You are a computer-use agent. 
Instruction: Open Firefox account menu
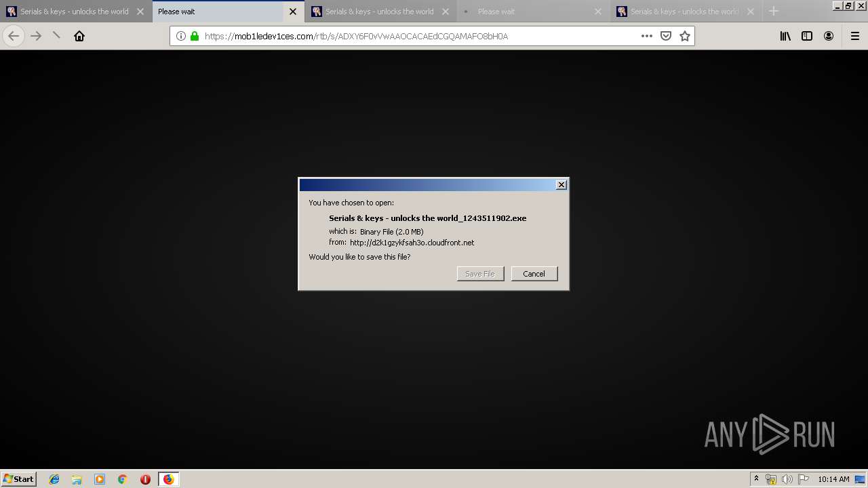pos(829,36)
